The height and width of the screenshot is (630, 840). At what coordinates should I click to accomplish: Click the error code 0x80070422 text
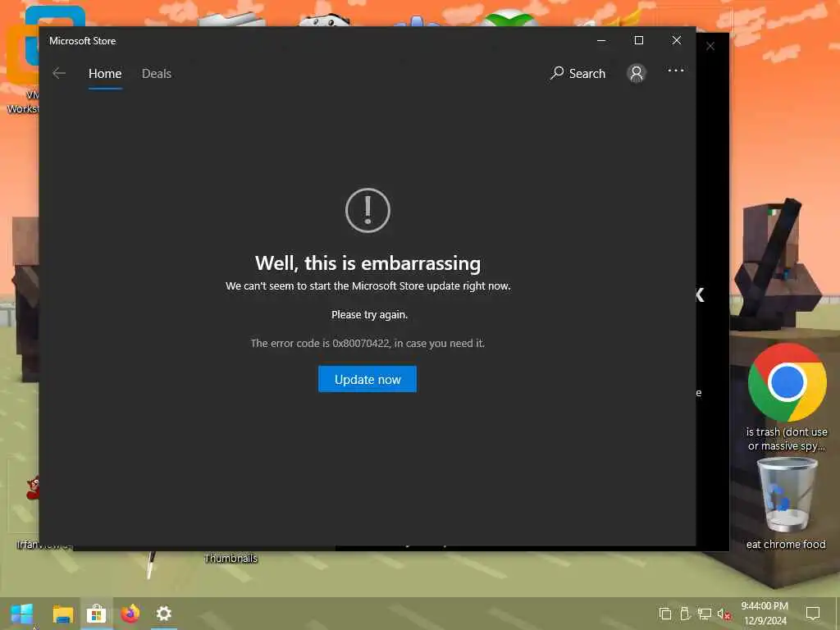[x=367, y=344]
